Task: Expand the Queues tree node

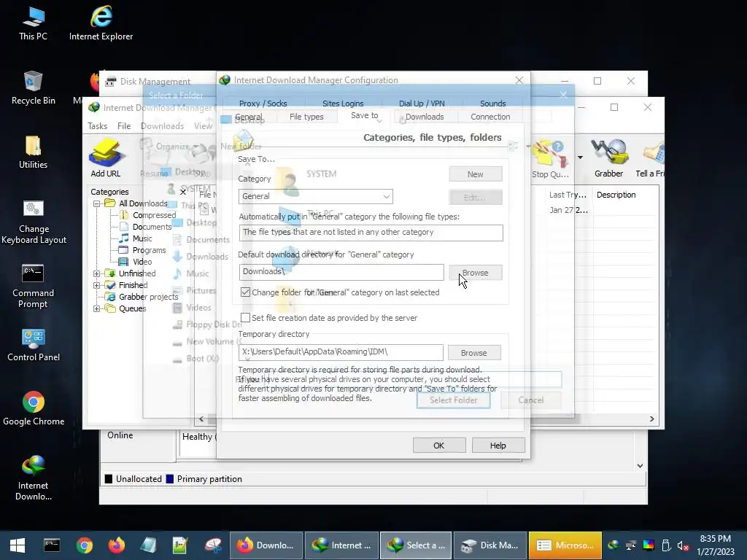Action: 97,308
